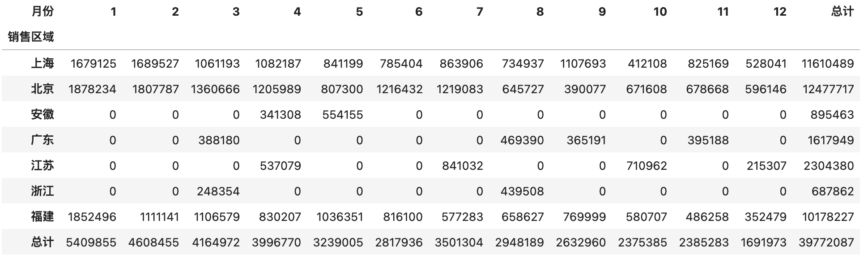Click the month 12 column header
This screenshot has width=868, height=259.
[x=779, y=12]
